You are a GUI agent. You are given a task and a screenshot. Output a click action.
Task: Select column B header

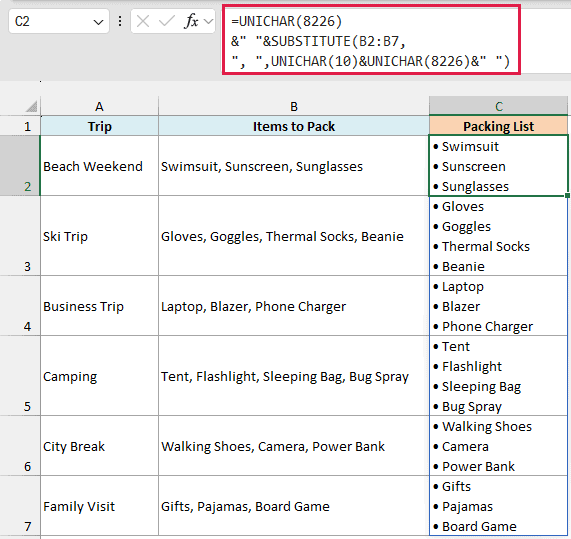coord(294,106)
